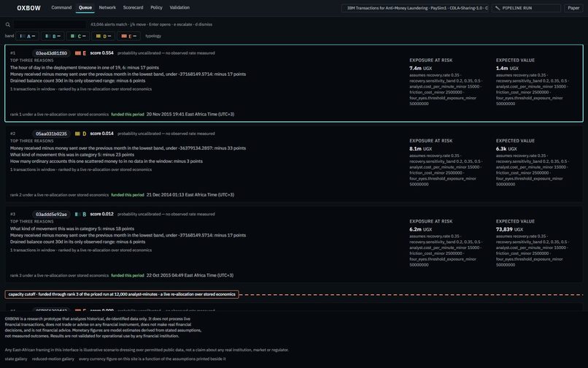Toggle the band B filter
The height and width of the screenshot is (368, 588).
[x=53, y=36]
